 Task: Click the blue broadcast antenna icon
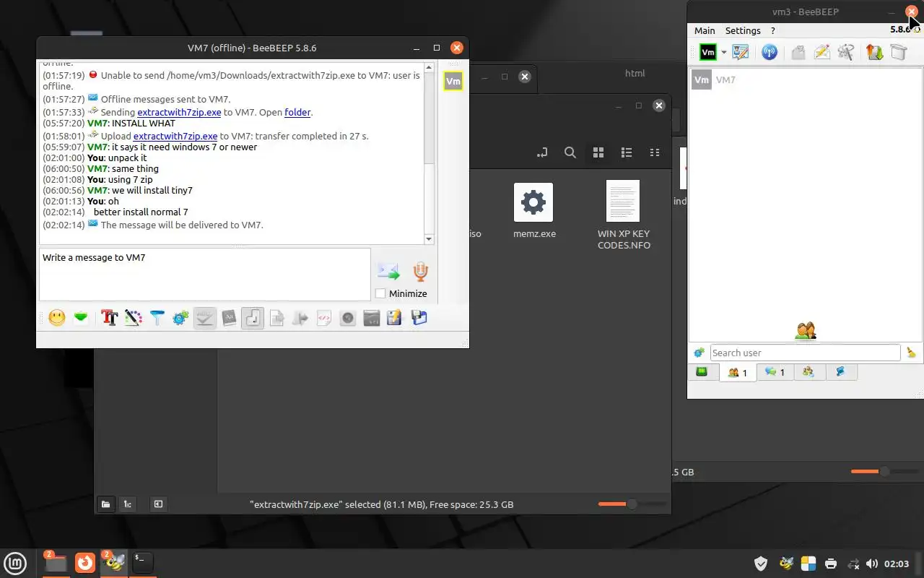(770, 52)
